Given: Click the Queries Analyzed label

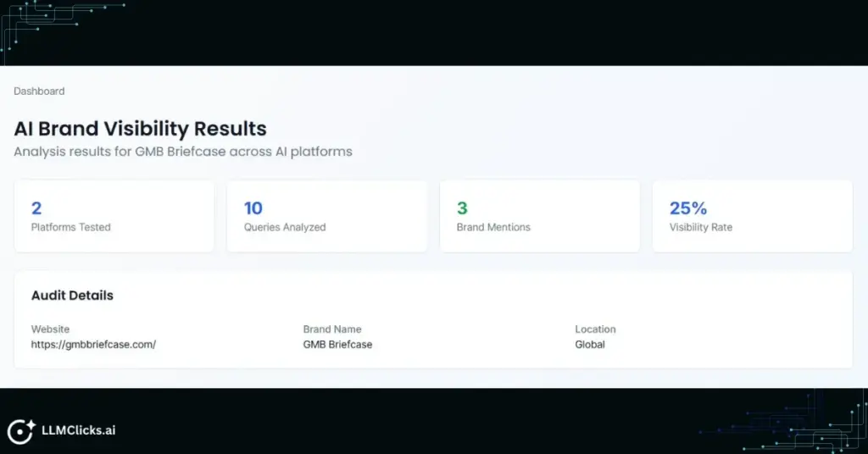Looking at the screenshot, I should click(285, 227).
